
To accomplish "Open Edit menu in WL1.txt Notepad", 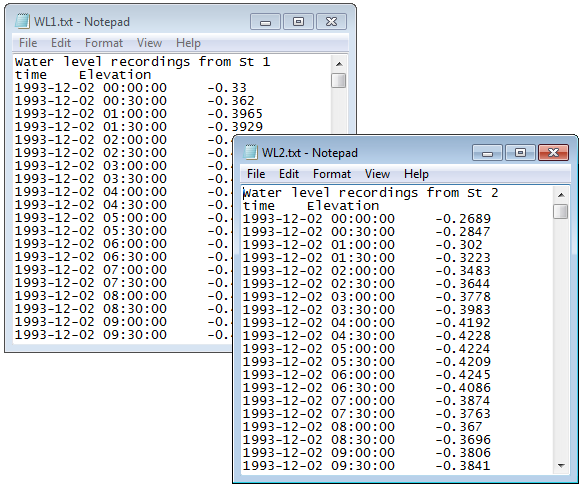I will [x=61, y=43].
